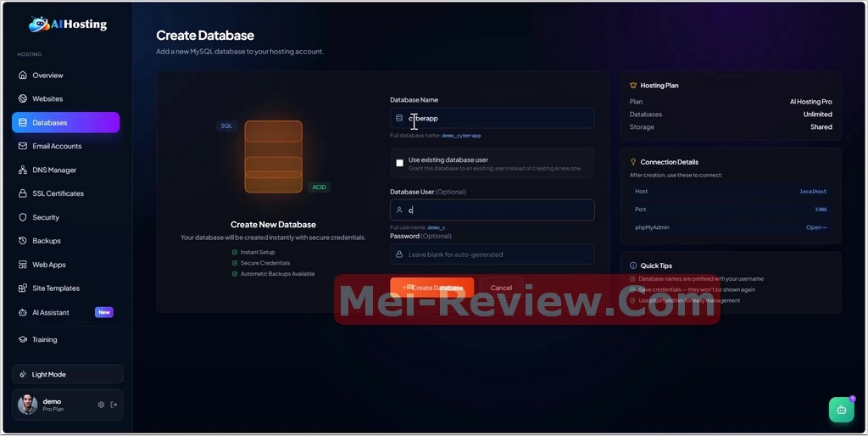Open the Overview page
868x436 pixels.
(x=65, y=75)
